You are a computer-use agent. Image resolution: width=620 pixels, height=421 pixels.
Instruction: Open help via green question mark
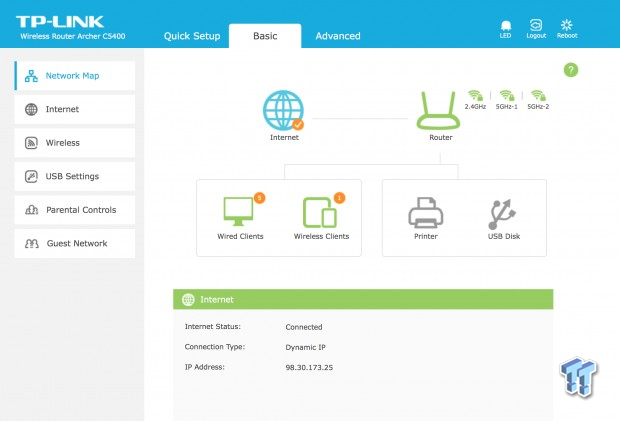pos(571,70)
